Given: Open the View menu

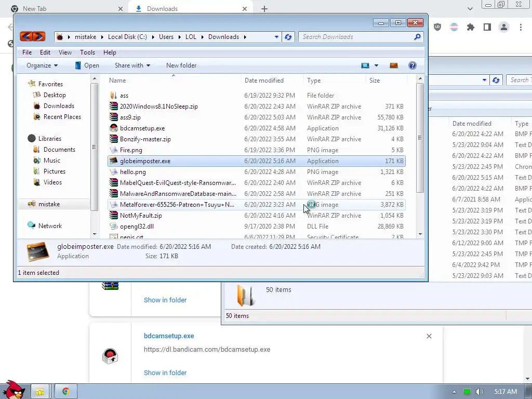Looking at the screenshot, I should click(x=65, y=52).
